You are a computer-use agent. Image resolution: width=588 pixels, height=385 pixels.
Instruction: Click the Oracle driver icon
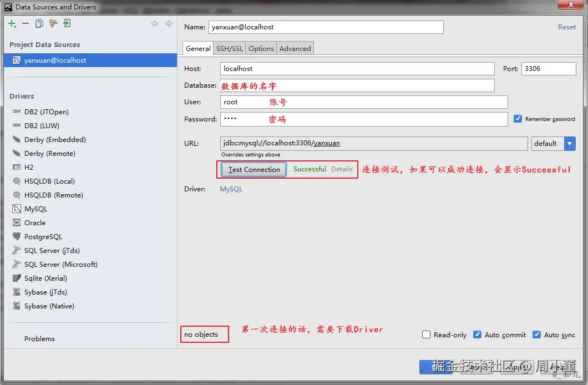pos(17,222)
